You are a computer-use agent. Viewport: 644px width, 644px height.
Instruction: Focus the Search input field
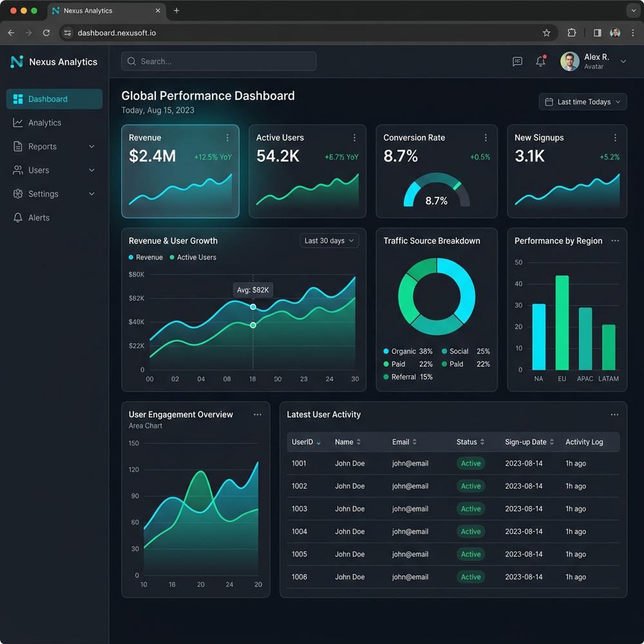[218, 61]
